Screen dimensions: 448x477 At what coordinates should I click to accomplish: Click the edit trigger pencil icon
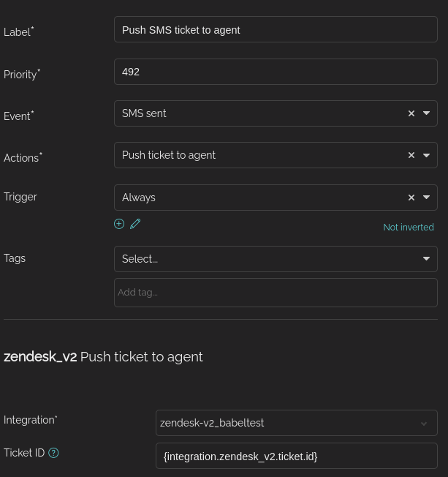pyautogui.click(x=135, y=224)
